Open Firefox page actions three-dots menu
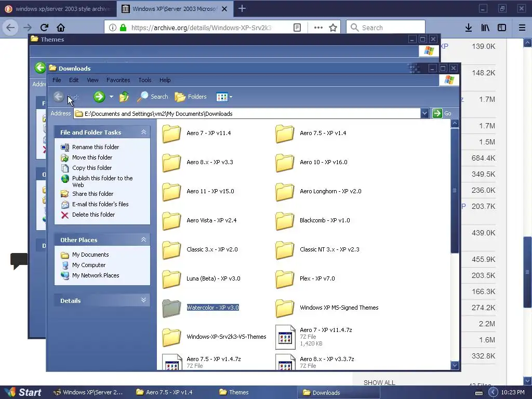 coord(318,28)
